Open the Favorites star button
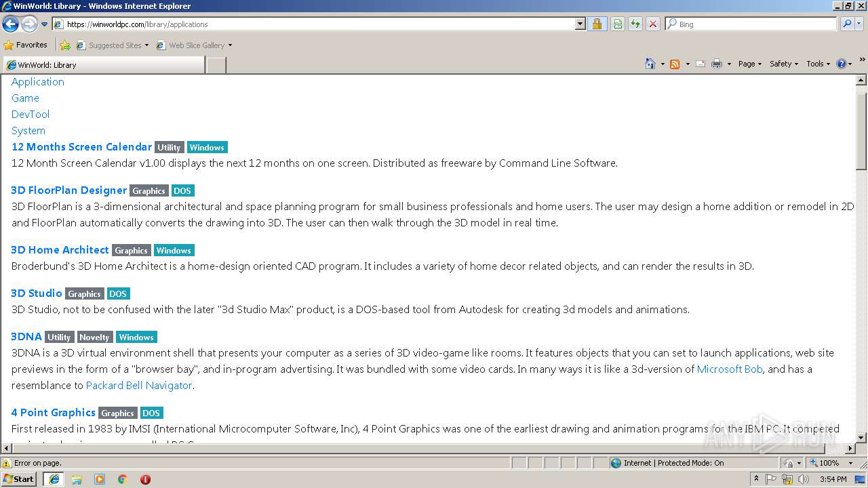 point(26,45)
